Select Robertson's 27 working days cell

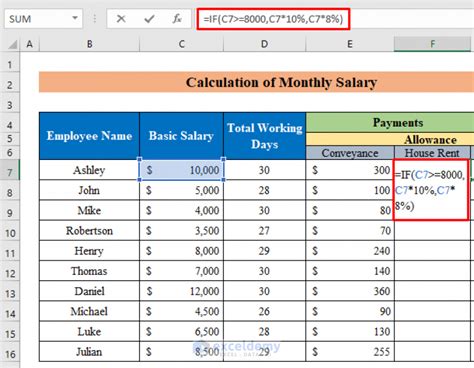click(264, 231)
